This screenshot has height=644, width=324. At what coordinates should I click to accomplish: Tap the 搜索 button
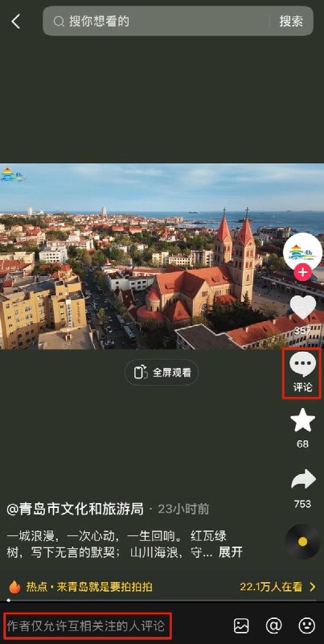291,22
